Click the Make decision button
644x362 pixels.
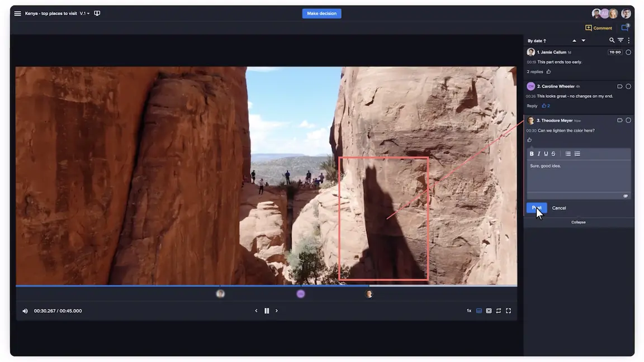coord(321,13)
